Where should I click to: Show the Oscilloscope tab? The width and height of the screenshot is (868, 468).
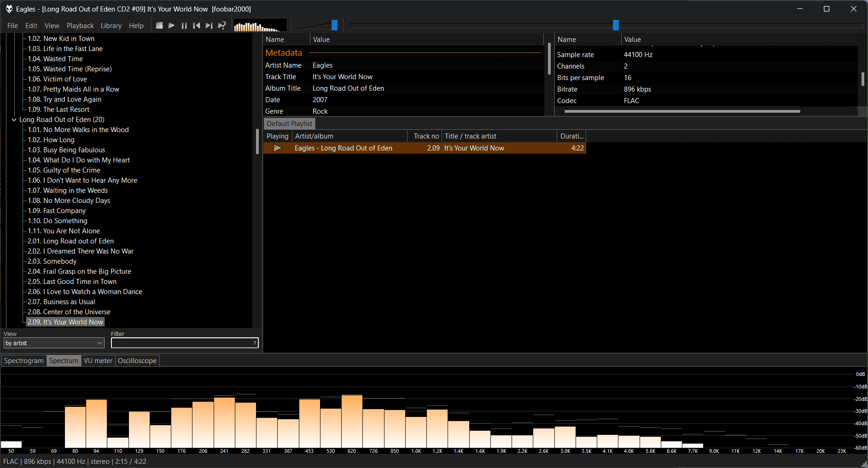coord(137,361)
